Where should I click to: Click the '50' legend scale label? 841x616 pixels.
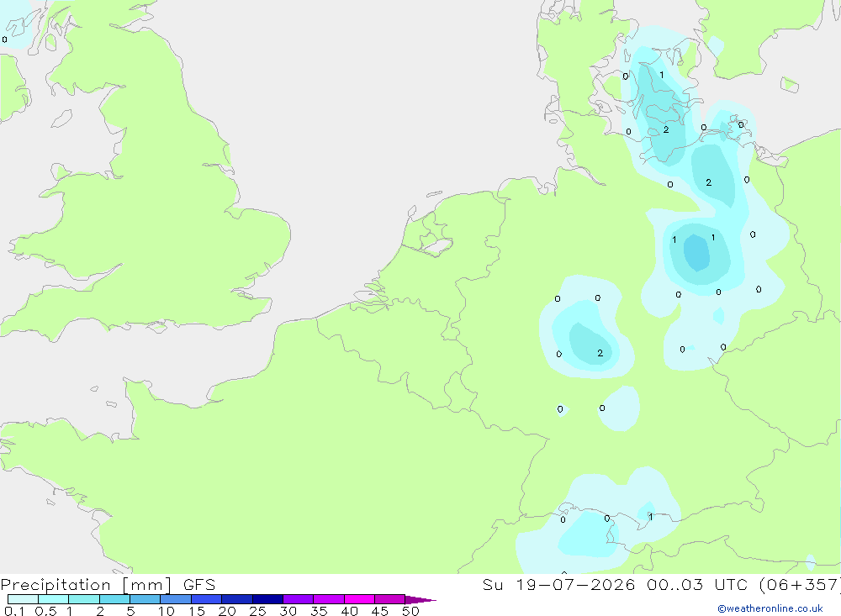click(410, 611)
